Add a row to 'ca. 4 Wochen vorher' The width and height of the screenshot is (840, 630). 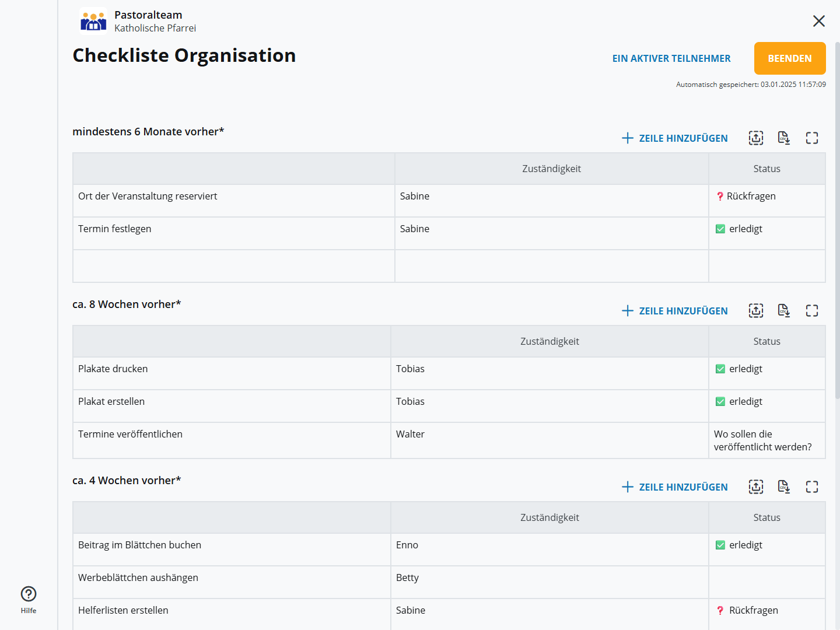coord(675,487)
